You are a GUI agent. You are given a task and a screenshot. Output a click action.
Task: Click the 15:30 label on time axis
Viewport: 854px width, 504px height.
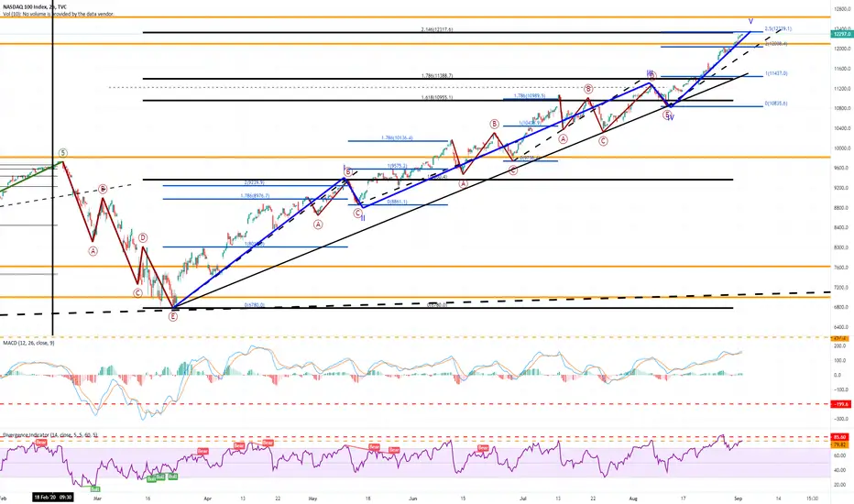pyautogui.click(x=812, y=498)
